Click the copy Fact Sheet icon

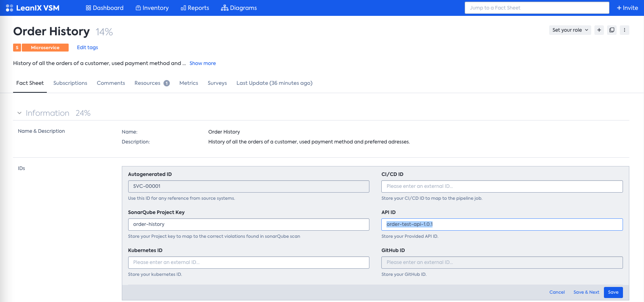[612, 30]
